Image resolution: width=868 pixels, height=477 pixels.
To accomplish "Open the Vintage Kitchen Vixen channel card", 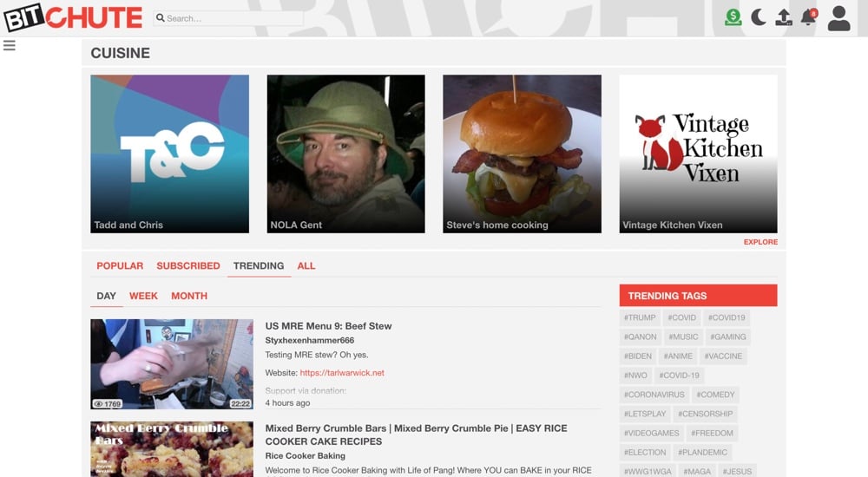I will coord(698,154).
